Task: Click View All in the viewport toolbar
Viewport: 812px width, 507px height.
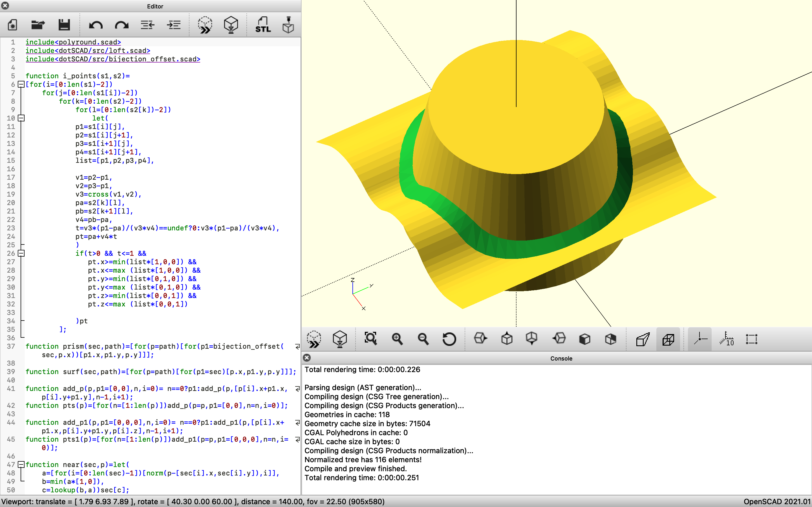Action: coord(370,339)
